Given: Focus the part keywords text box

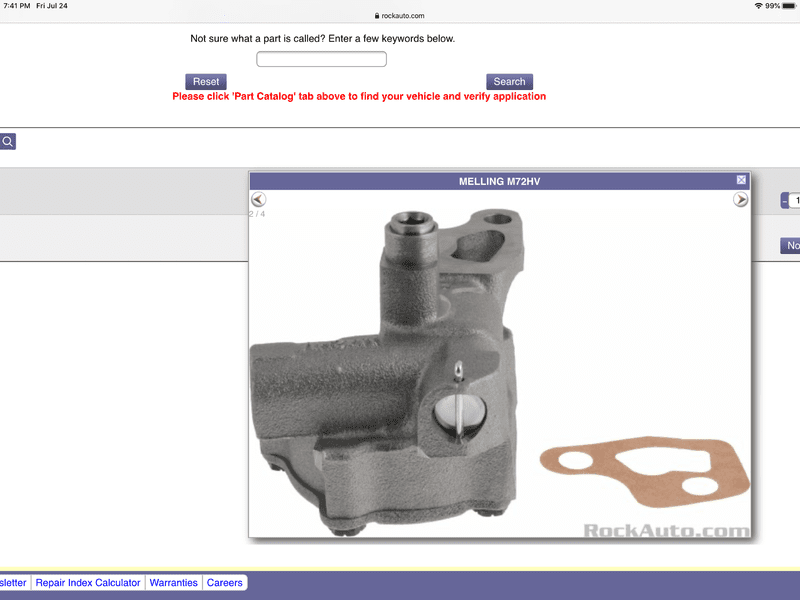Looking at the screenshot, I should [321, 60].
